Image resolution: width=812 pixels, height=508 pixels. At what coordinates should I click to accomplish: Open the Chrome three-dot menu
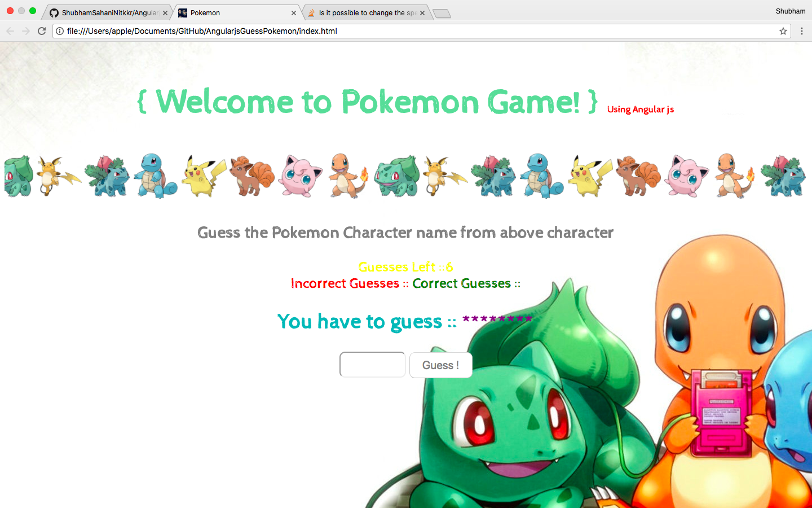click(801, 31)
